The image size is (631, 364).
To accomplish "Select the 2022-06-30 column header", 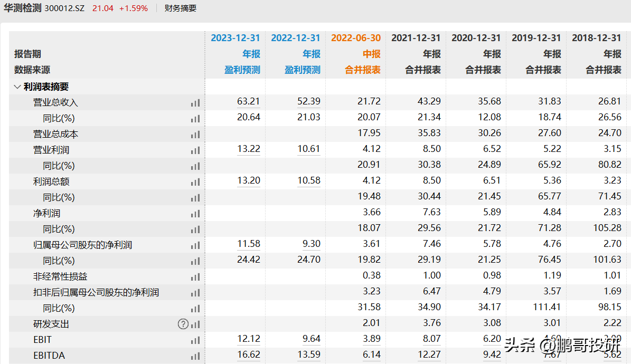I will pyautogui.click(x=356, y=38).
